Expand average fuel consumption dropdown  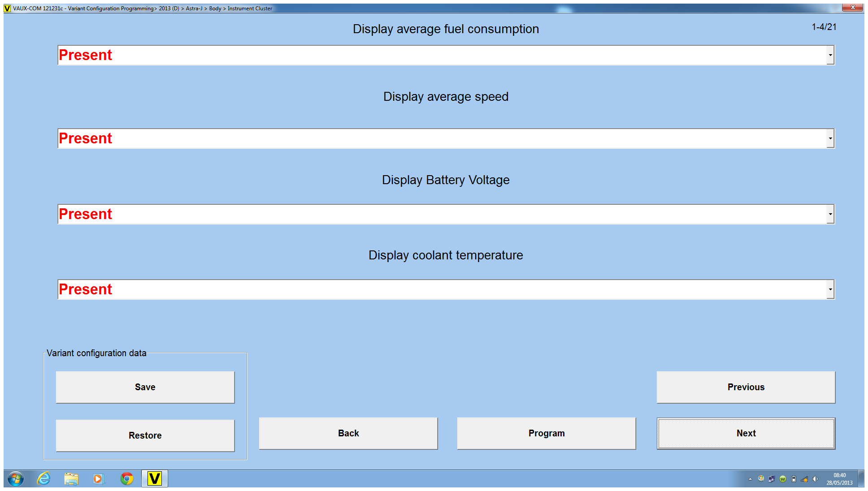(830, 55)
